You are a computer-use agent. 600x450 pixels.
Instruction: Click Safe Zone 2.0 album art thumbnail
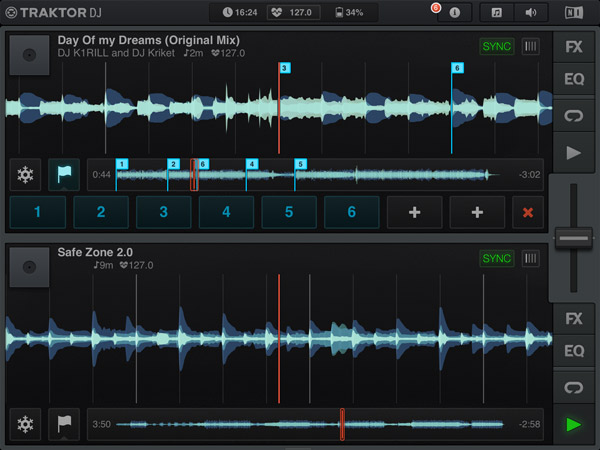pyautogui.click(x=29, y=267)
